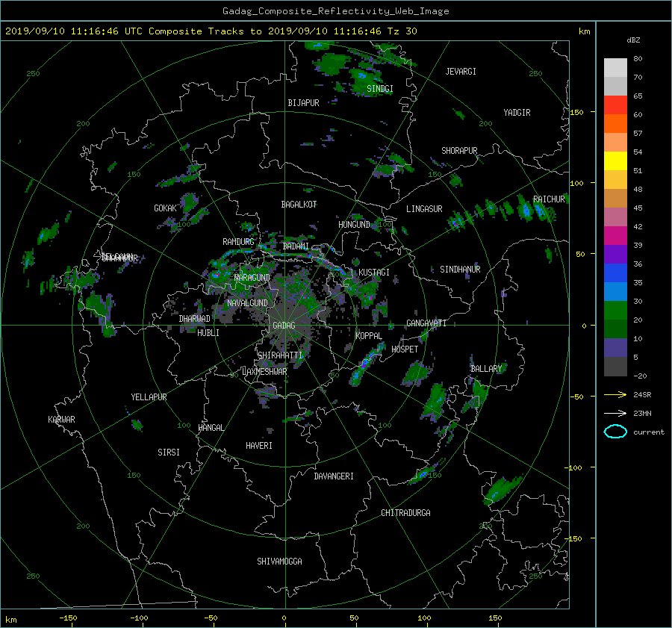Click the NAVALGUND city label

pyautogui.click(x=247, y=303)
